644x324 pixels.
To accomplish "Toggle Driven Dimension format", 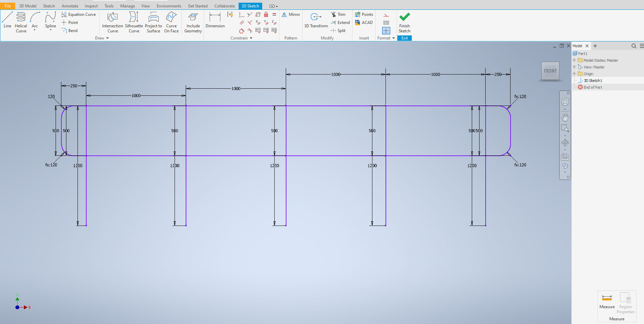I will point(386,23).
